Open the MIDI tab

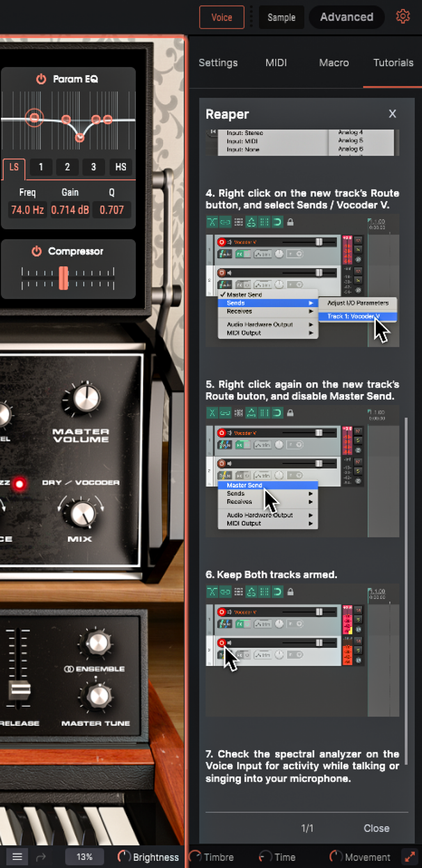[x=276, y=63]
